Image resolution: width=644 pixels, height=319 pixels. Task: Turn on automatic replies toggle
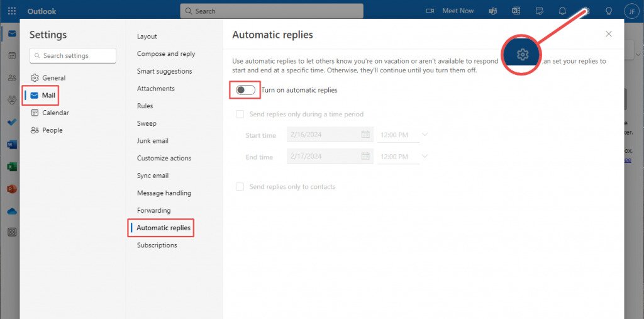[x=246, y=90]
